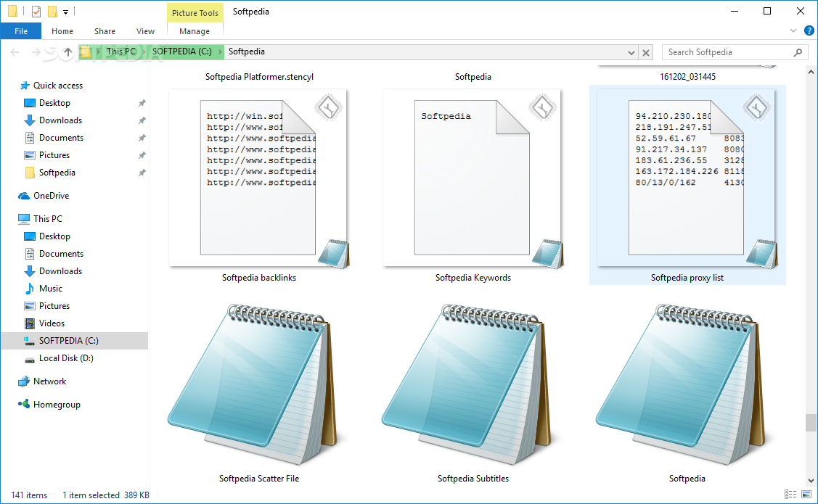Open the Music note icon

coord(30,288)
